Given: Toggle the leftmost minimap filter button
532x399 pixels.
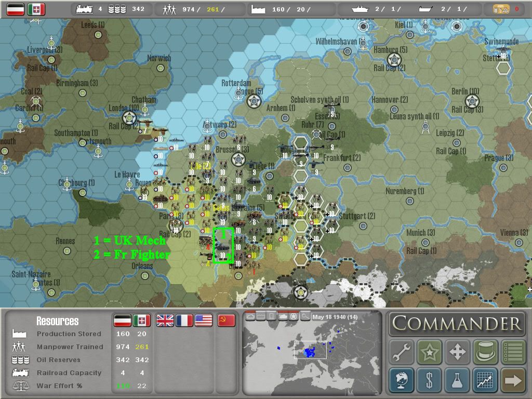Looking at the screenshot, I should pyautogui.click(x=250, y=316).
